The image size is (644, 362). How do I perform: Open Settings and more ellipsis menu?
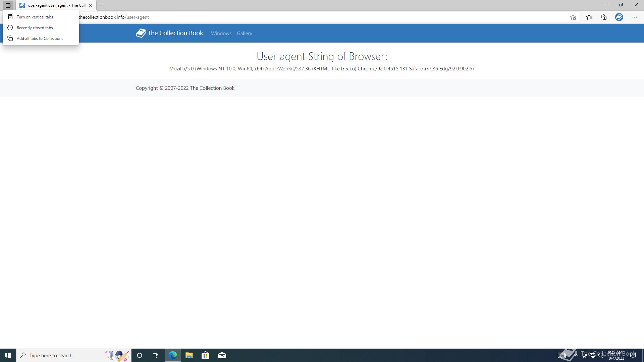635,17
